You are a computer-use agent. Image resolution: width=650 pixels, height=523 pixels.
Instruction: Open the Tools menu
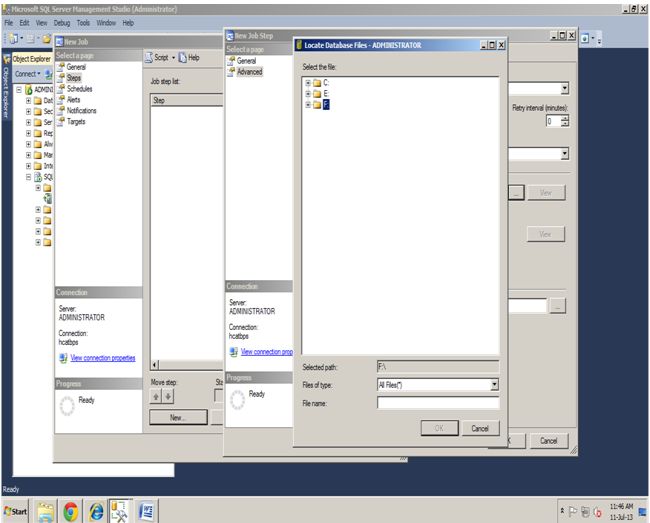(x=83, y=23)
